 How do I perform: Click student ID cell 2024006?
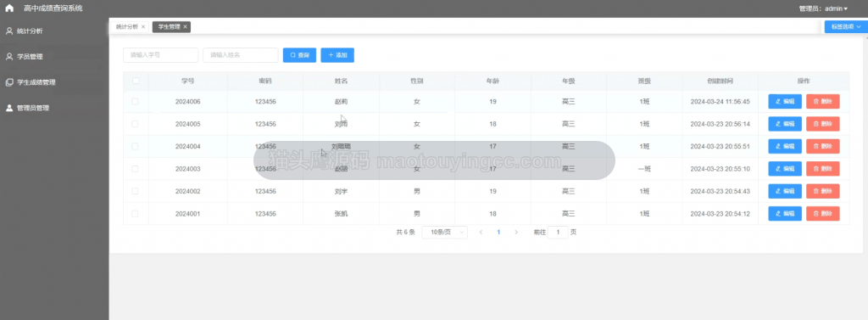click(187, 102)
